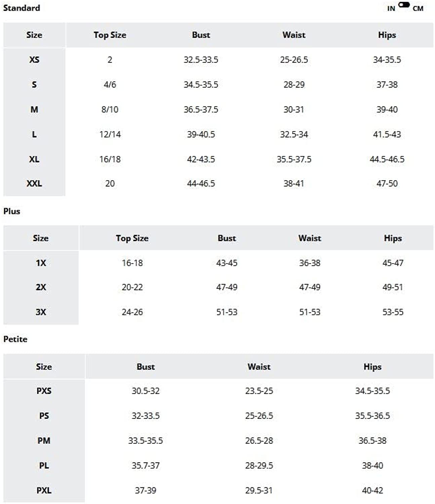This screenshot has width=435, height=504.
Task: Select the PL petite size label
Action: (44, 465)
